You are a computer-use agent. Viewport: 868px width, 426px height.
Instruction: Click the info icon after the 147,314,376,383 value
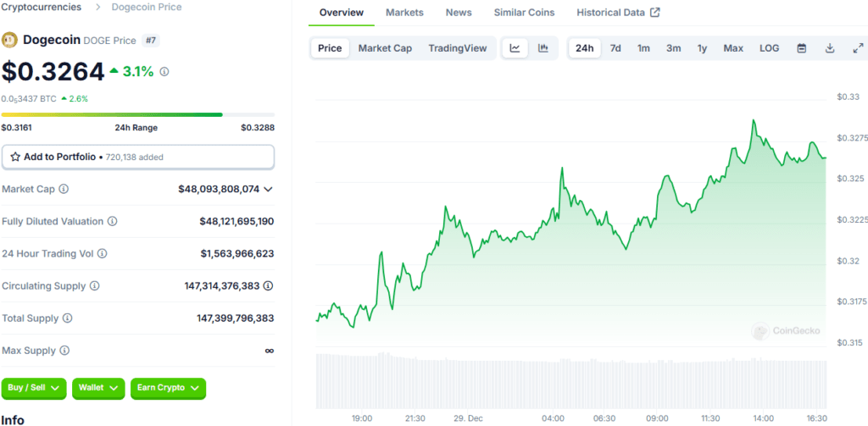point(269,286)
